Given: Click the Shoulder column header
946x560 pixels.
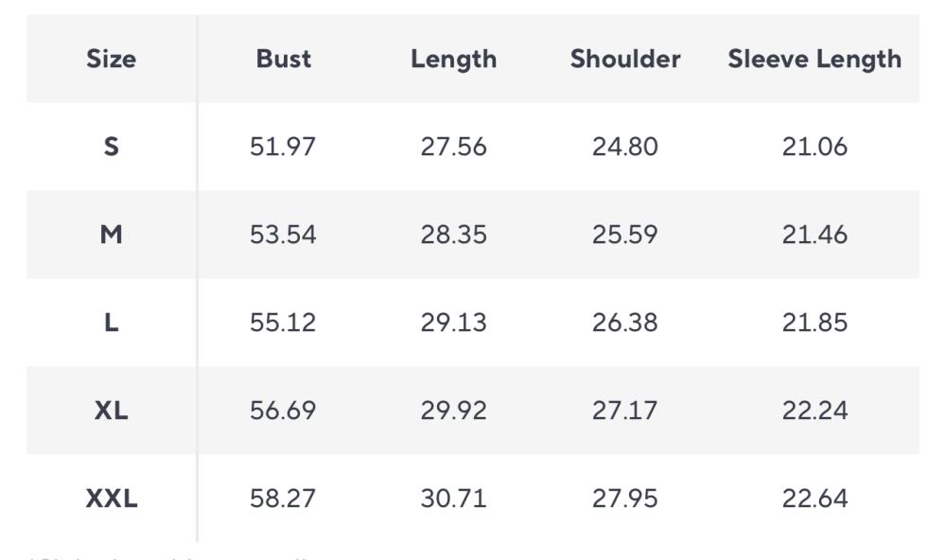Looking at the screenshot, I should point(624,59).
